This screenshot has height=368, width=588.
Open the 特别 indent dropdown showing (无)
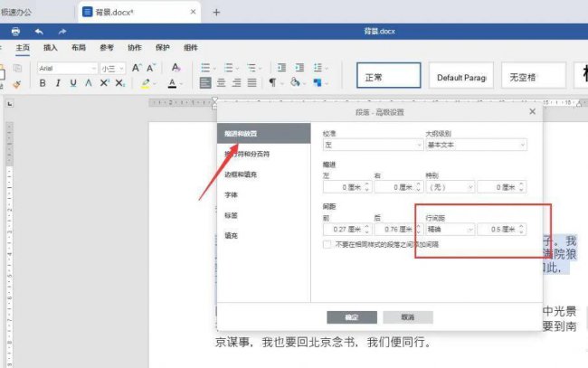point(450,187)
